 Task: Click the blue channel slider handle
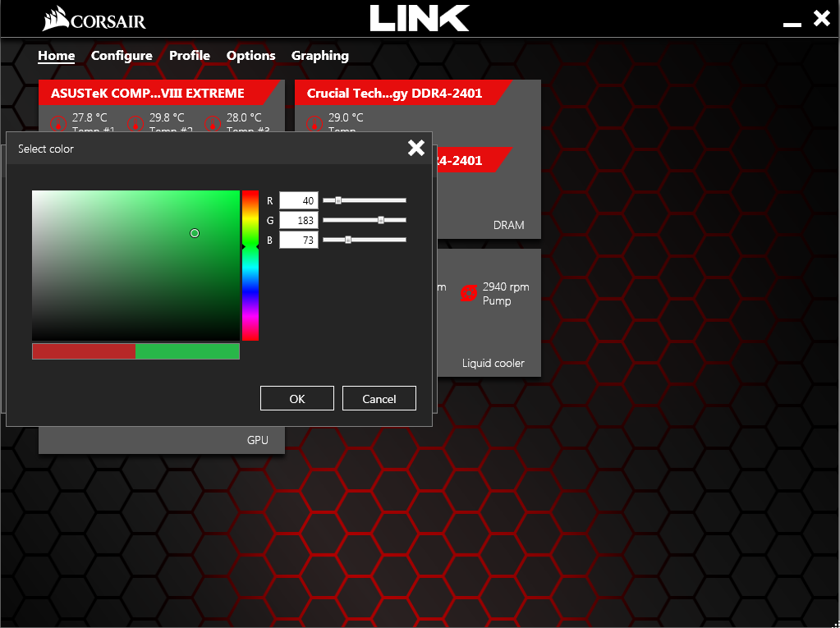347,240
